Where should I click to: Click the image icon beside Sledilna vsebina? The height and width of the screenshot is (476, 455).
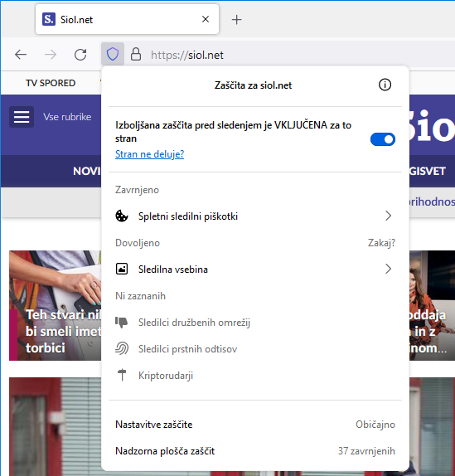pyautogui.click(x=122, y=269)
